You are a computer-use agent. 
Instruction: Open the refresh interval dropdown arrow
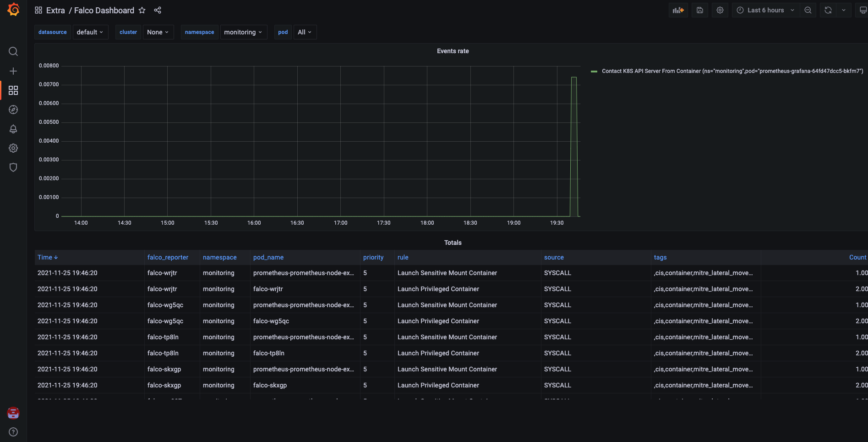point(844,10)
